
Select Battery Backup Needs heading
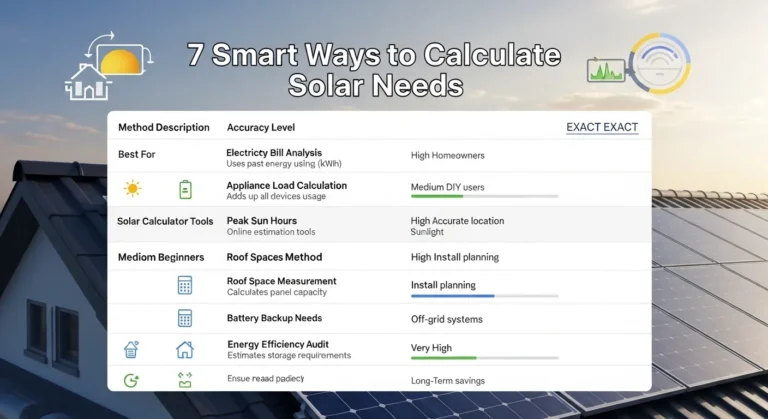274,318
